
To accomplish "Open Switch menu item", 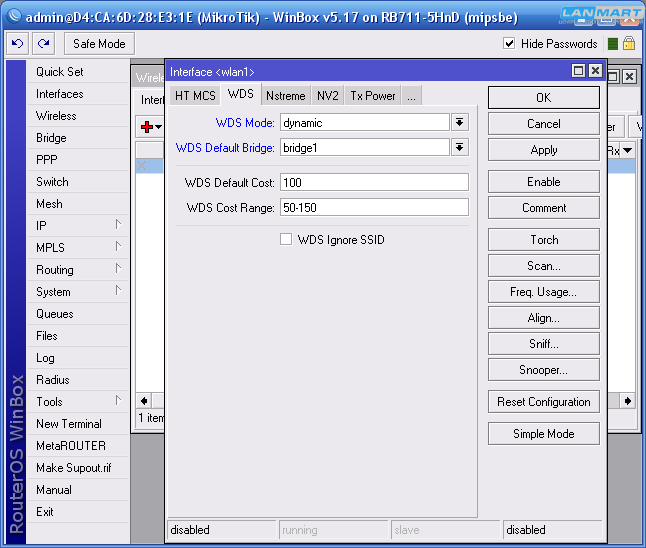I will (x=77, y=182).
